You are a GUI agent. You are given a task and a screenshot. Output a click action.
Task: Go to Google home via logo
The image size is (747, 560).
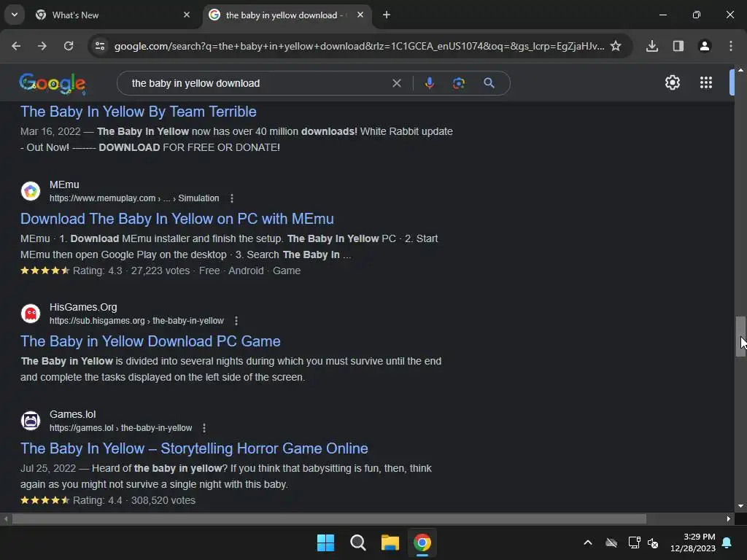pos(53,83)
